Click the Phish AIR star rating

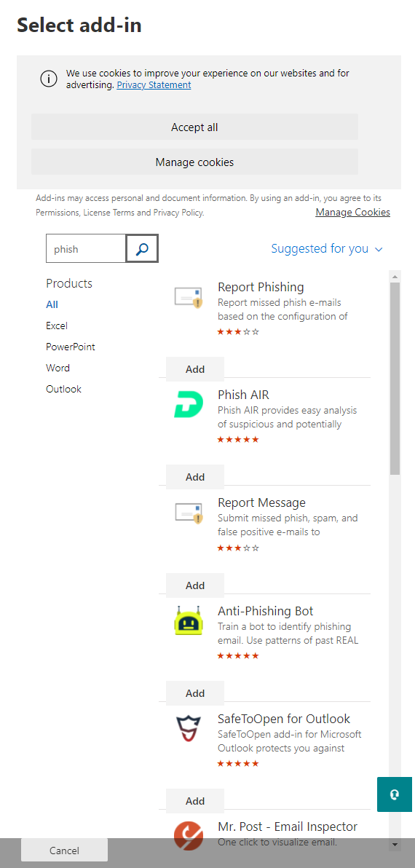tap(238, 440)
